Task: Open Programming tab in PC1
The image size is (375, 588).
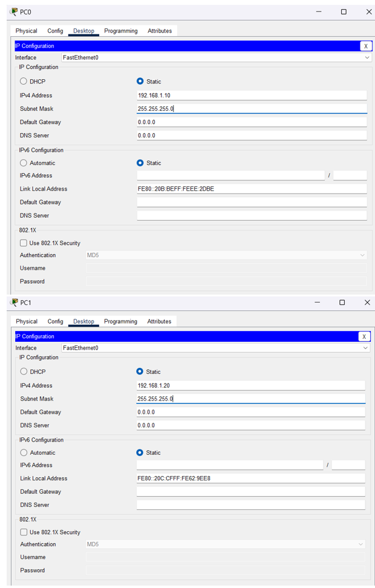Action: tap(121, 321)
